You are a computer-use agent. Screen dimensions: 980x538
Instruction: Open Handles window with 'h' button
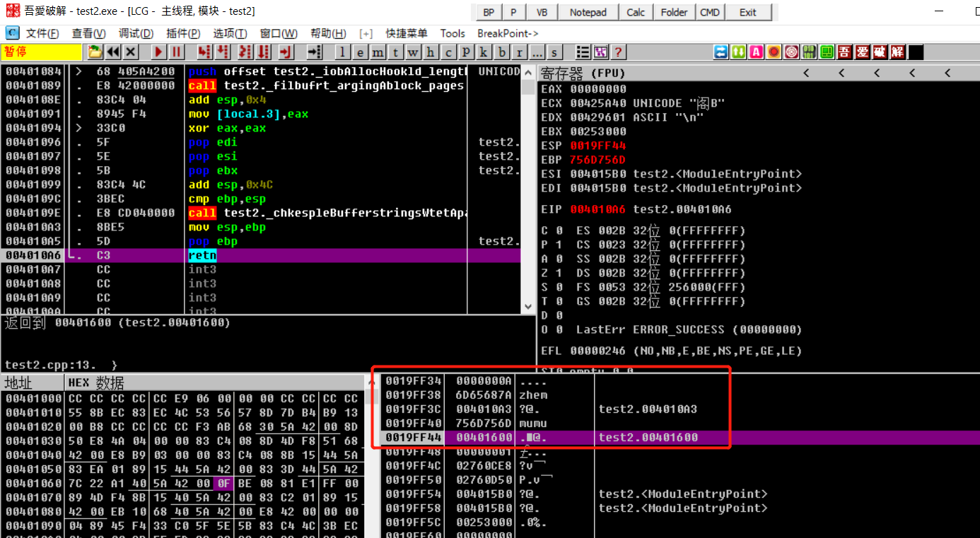[431, 52]
